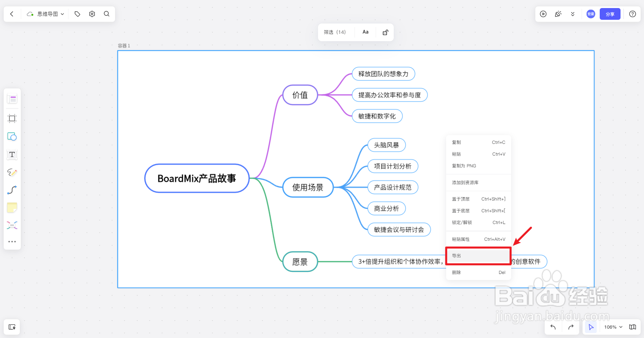Open more tools ellipsis in sidebar
644x338 pixels.
click(12, 242)
